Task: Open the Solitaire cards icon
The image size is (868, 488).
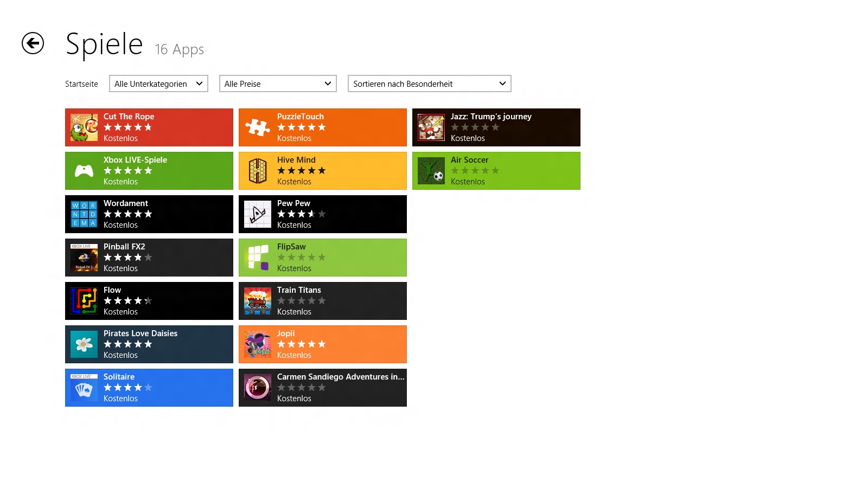Action: [84, 388]
